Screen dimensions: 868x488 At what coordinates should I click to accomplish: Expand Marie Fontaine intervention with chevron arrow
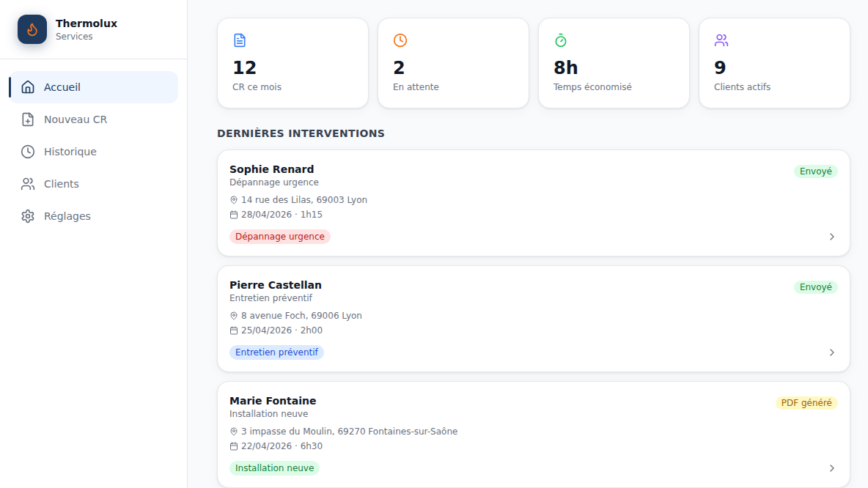(x=831, y=468)
